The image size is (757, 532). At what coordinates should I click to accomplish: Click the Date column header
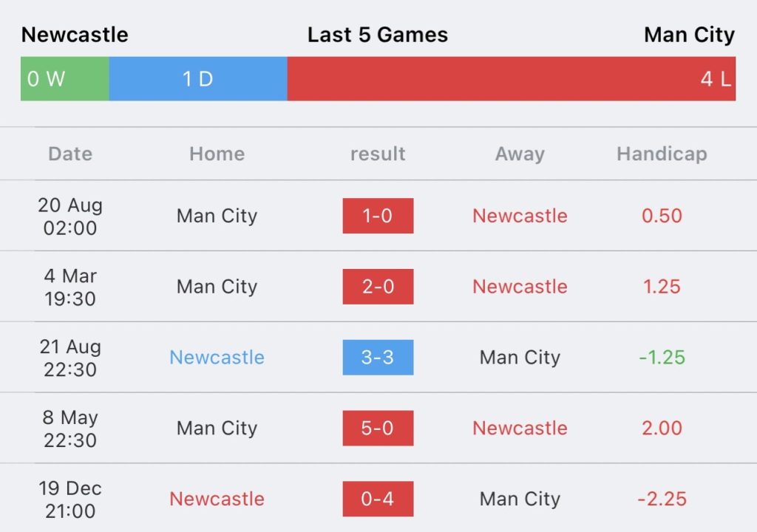click(x=70, y=154)
